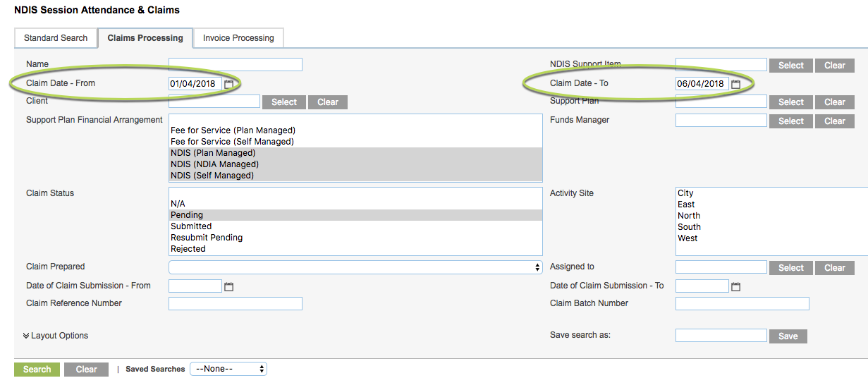
Task: Open the Invoice Processing tab
Action: 238,38
